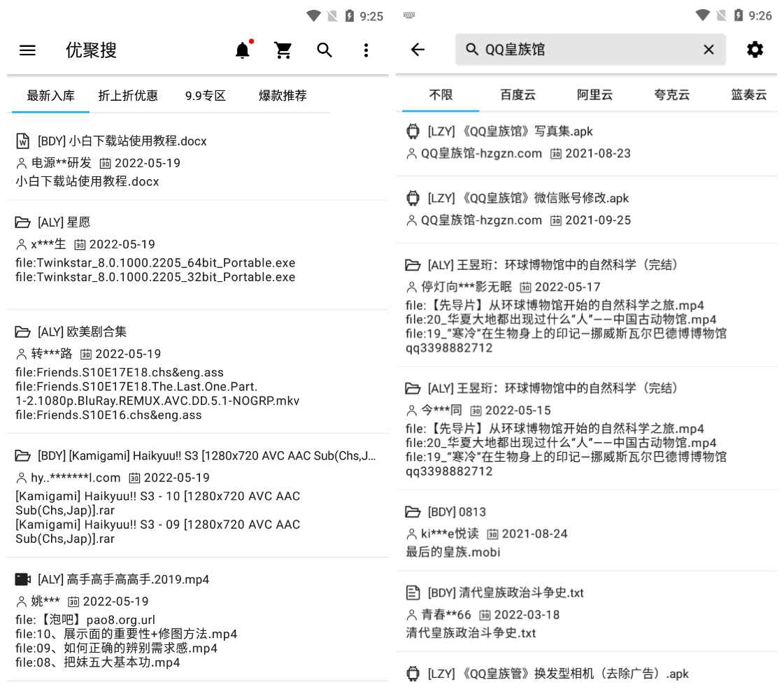Click folder icon of 王昱珩 result by 今***同

[x=413, y=388]
